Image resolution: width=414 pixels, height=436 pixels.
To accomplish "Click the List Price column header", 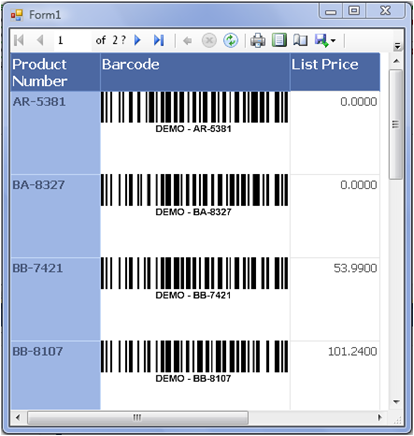I will point(335,72).
